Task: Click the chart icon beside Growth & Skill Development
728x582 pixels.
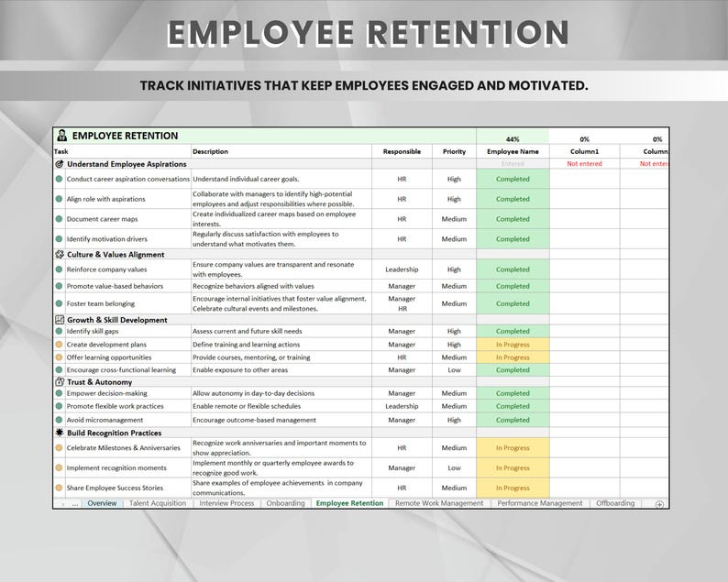Action: [x=60, y=320]
